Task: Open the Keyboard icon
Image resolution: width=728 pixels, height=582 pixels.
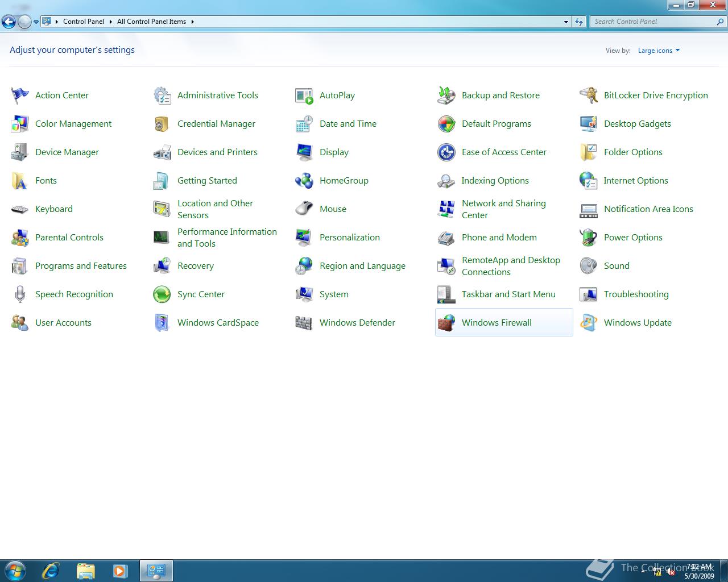Action: coord(20,209)
